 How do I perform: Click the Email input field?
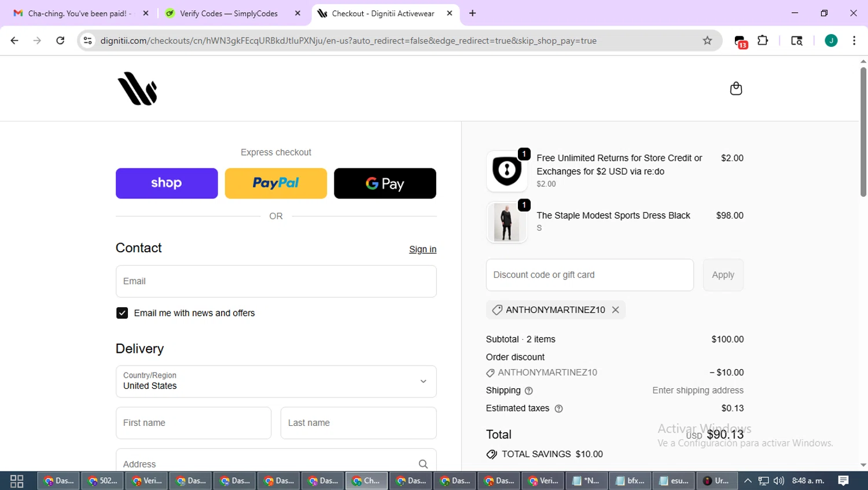(x=276, y=281)
